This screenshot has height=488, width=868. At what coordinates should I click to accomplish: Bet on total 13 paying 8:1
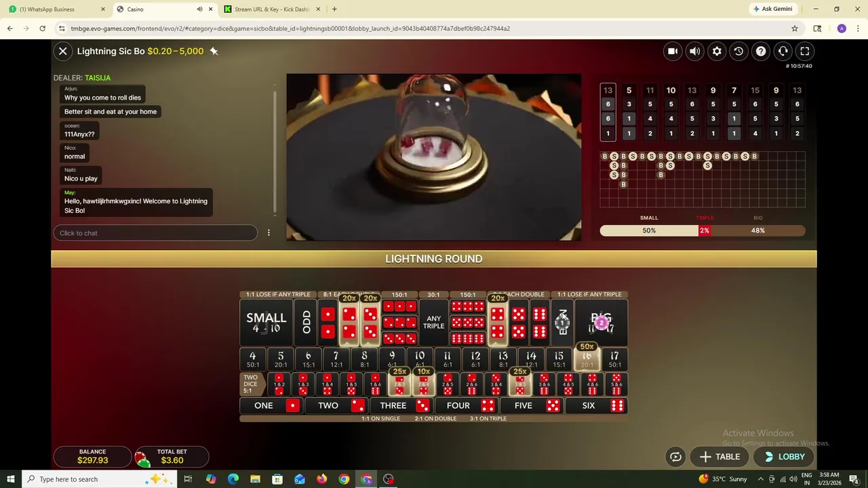pyautogui.click(x=503, y=359)
